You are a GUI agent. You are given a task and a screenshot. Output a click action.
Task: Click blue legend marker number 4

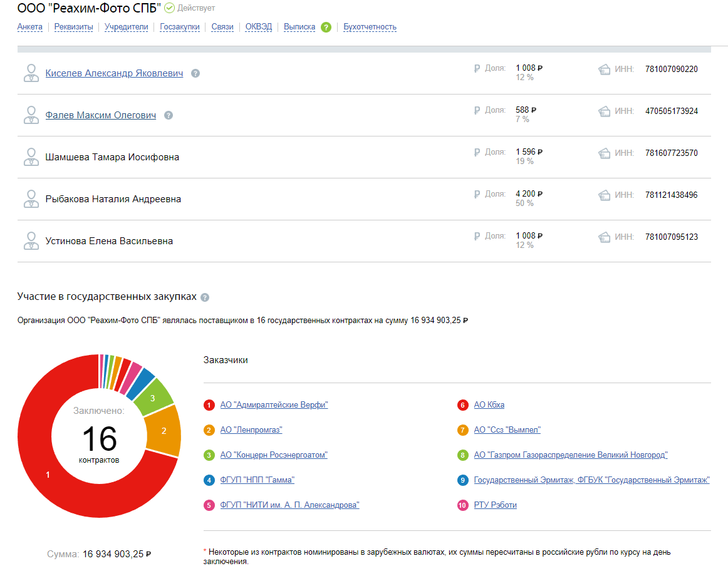(209, 480)
